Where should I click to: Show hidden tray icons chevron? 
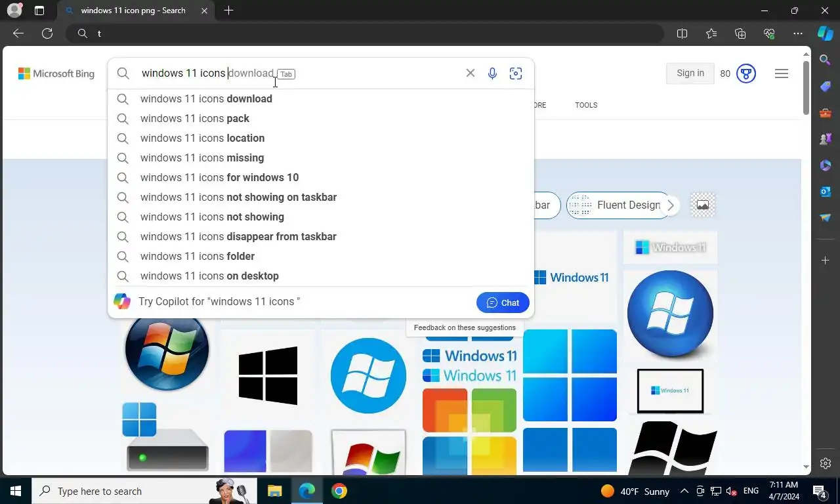(684, 491)
